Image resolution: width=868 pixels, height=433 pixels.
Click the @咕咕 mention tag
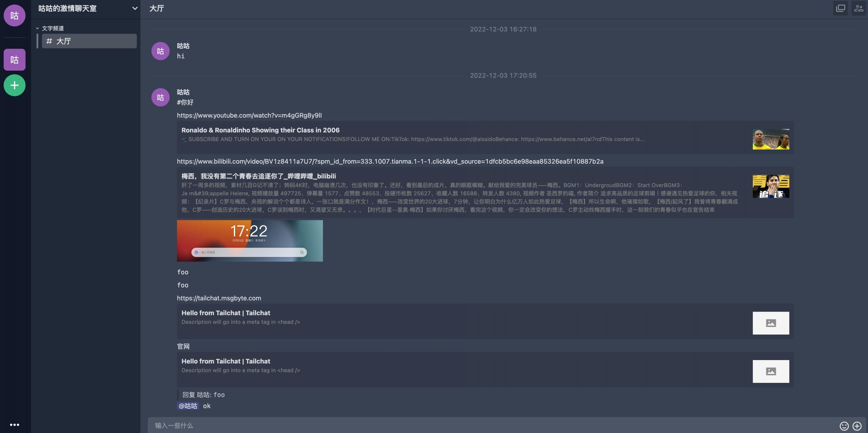(188, 406)
